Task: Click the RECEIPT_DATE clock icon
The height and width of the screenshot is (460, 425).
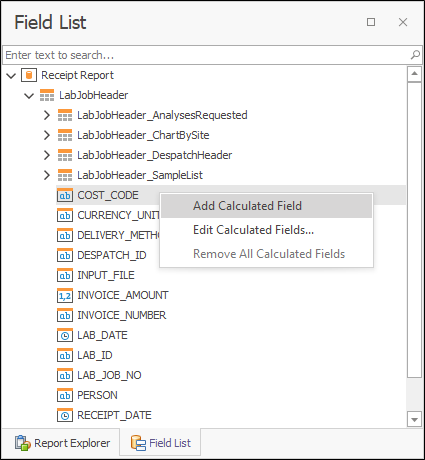Action: point(65,415)
